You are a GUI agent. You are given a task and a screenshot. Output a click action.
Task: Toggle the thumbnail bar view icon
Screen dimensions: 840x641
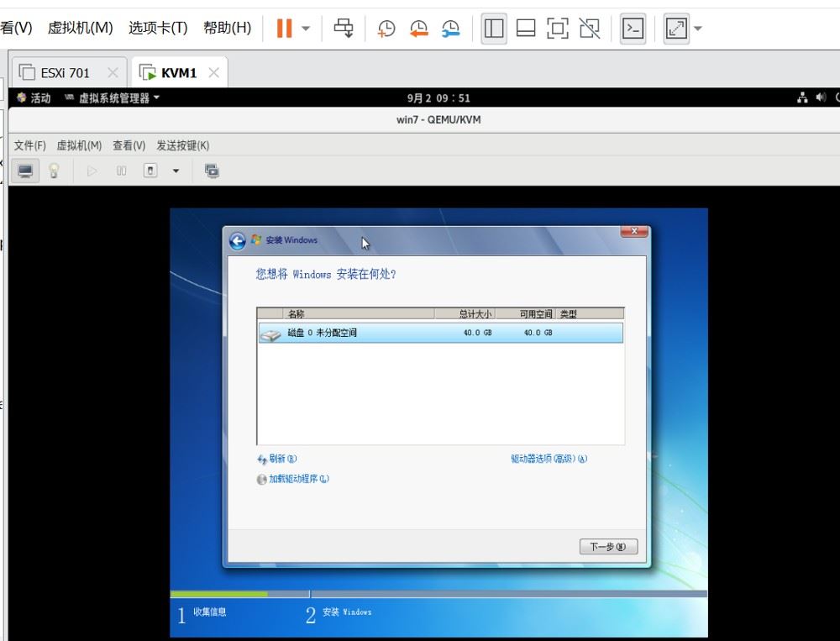point(526,29)
